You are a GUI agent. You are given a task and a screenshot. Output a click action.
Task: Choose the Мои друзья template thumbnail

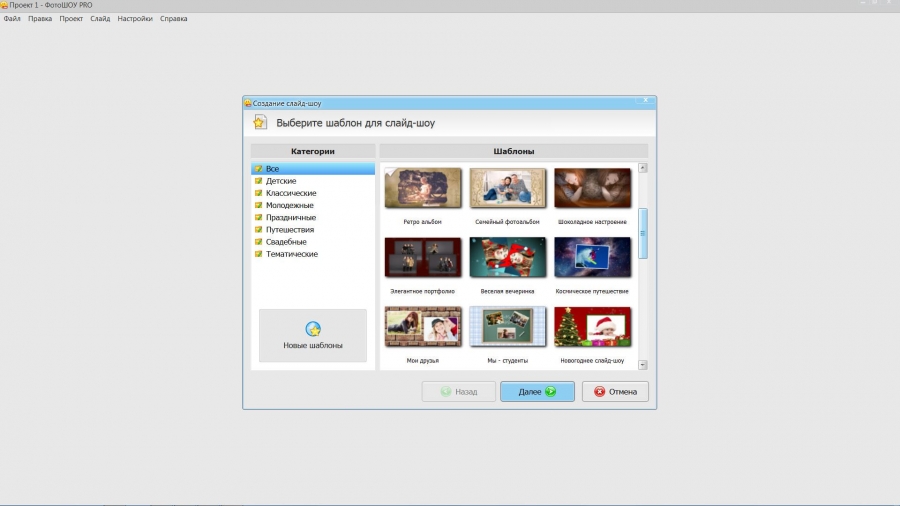[x=423, y=326]
